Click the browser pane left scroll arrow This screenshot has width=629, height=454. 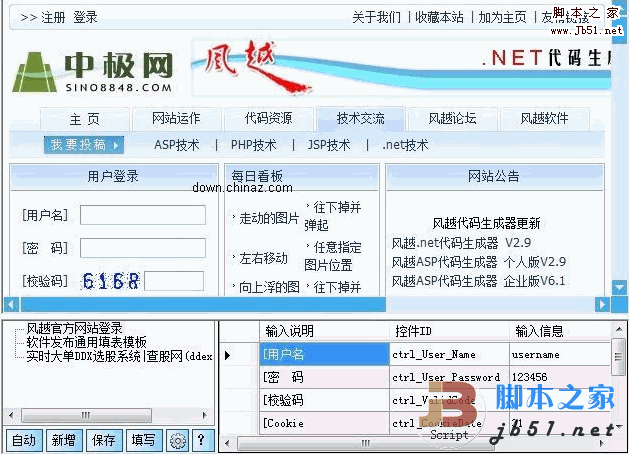pyautogui.click(x=11, y=304)
